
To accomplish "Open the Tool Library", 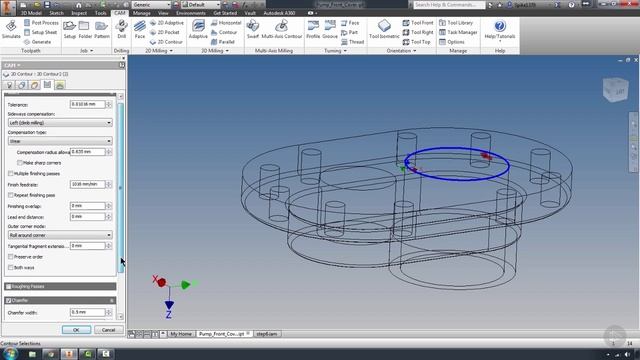I will (456, 23).
